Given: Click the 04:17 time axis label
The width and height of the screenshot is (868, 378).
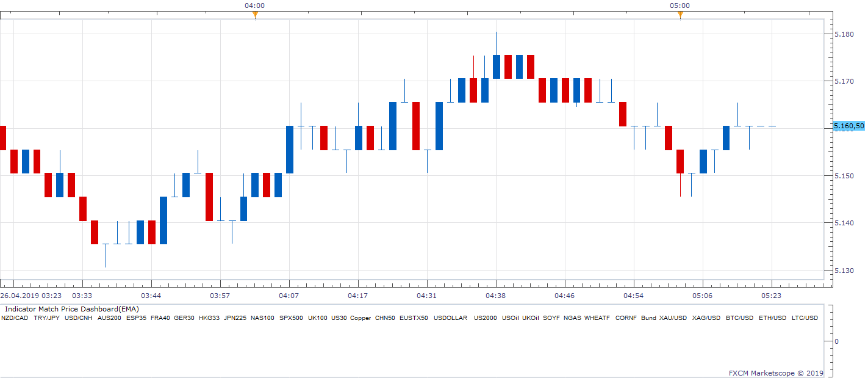Looking at the screenshot, I should coord(358,295).
